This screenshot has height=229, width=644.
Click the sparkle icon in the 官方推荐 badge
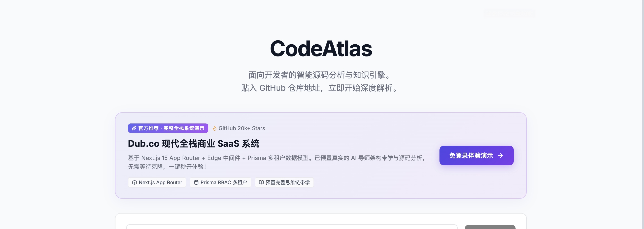click(x=134, y=128)
